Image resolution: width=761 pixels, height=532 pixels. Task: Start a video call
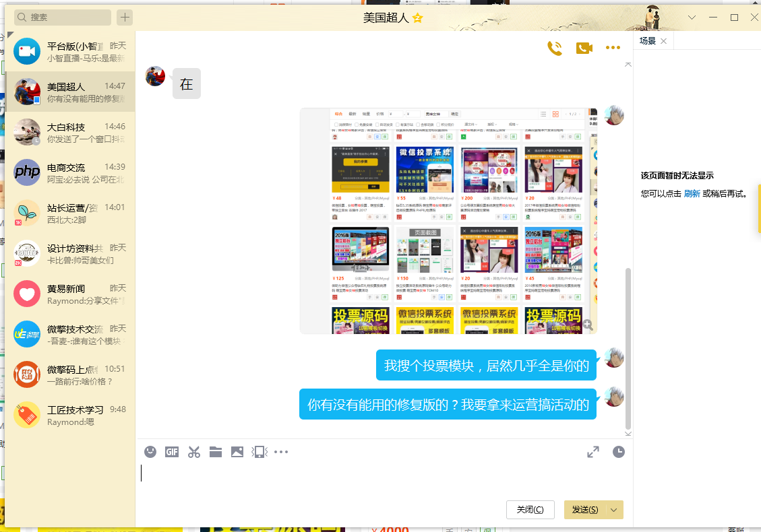pos(584,48)
